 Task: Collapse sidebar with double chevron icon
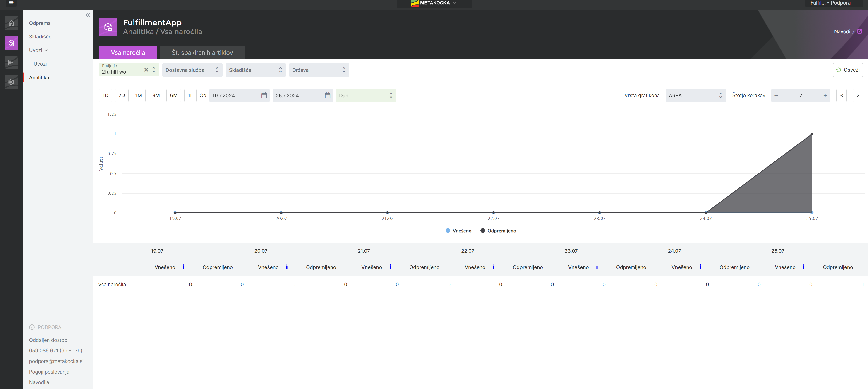click(88, 15)
